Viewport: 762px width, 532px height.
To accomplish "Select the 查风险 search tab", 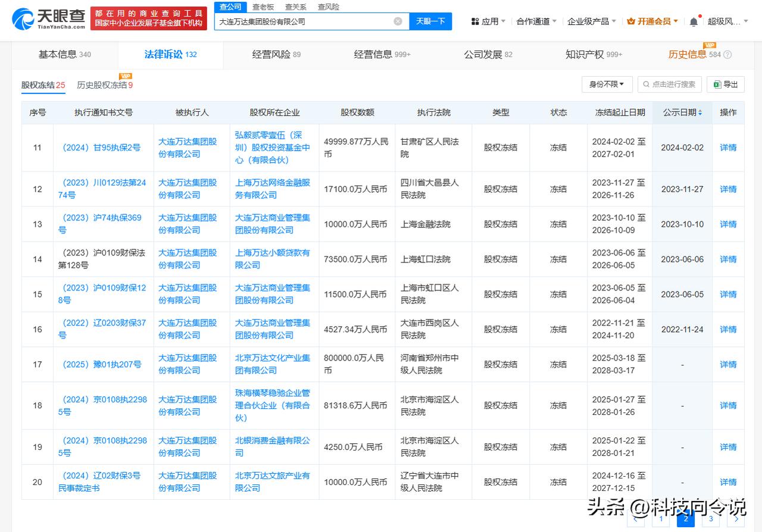I will point(329,7).
